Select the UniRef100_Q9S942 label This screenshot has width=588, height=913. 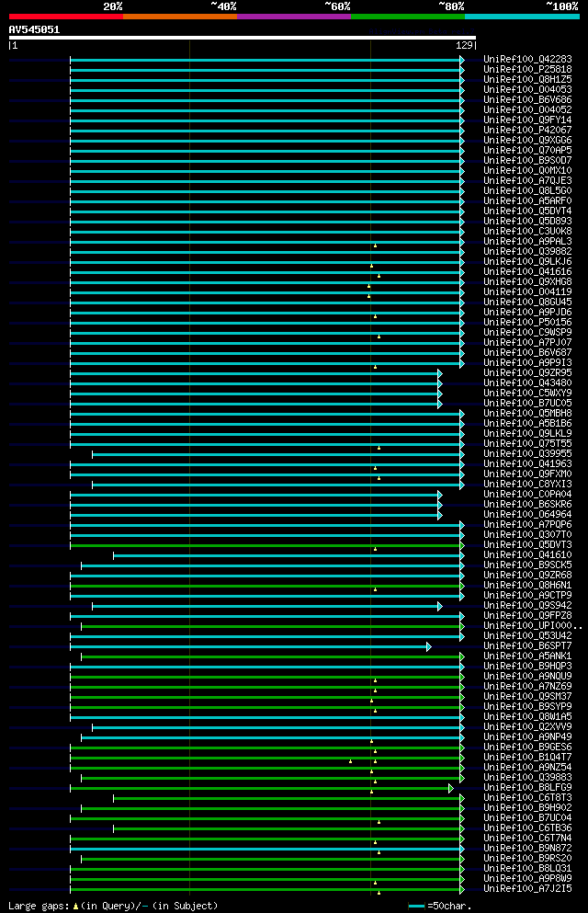527,606
